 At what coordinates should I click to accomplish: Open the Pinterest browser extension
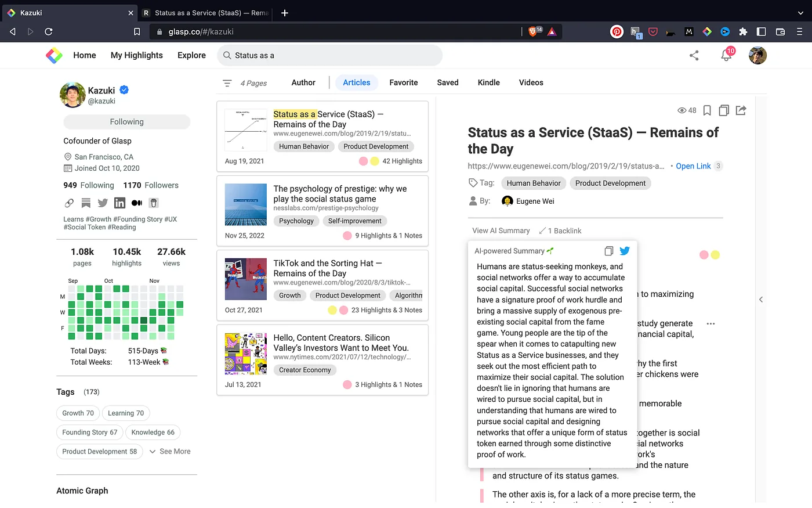(617, 32)
